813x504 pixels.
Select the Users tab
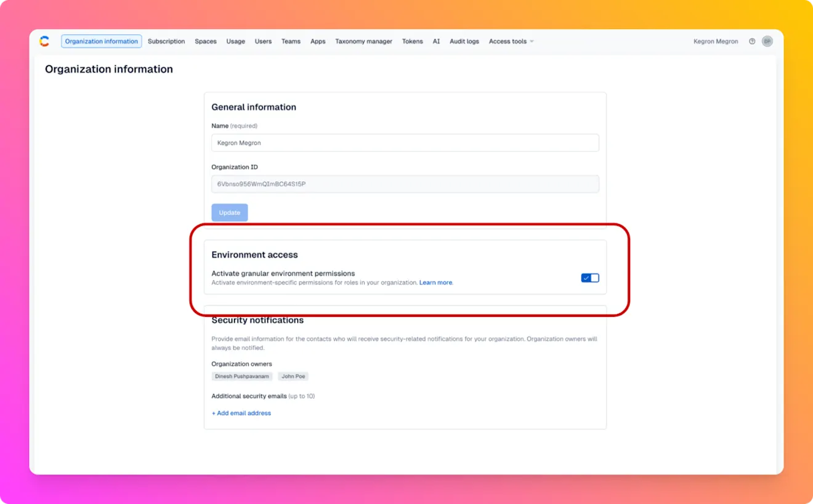263,41
